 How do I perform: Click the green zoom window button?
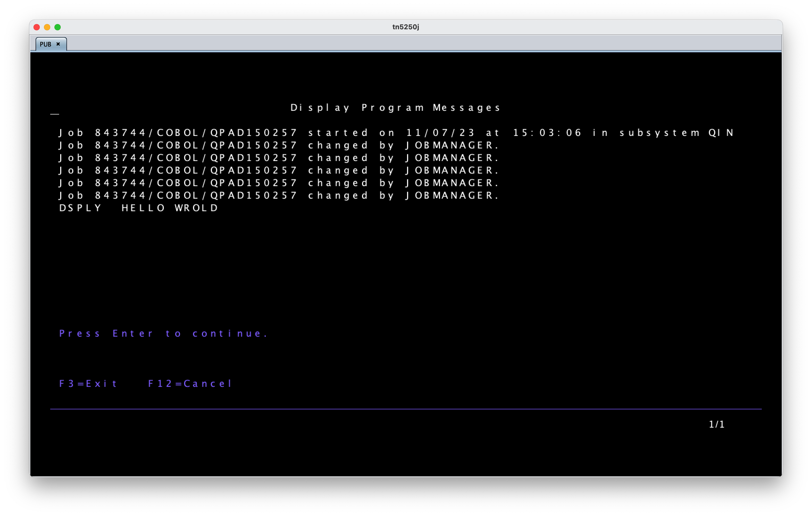point(58,27)
